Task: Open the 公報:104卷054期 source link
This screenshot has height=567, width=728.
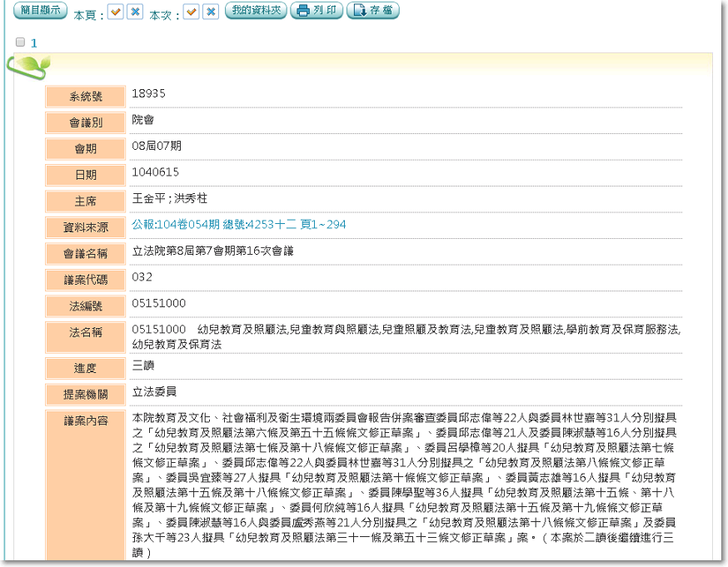Action: (239, 225)
